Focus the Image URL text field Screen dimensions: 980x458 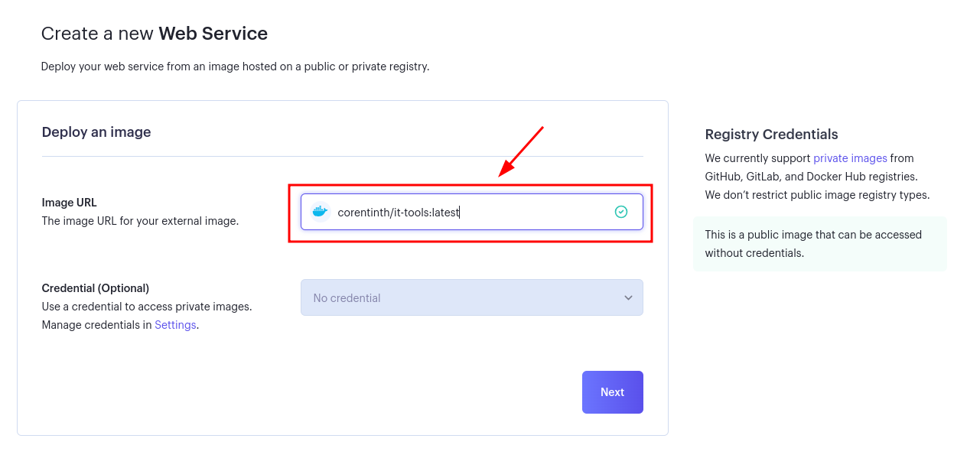(472, 212)
